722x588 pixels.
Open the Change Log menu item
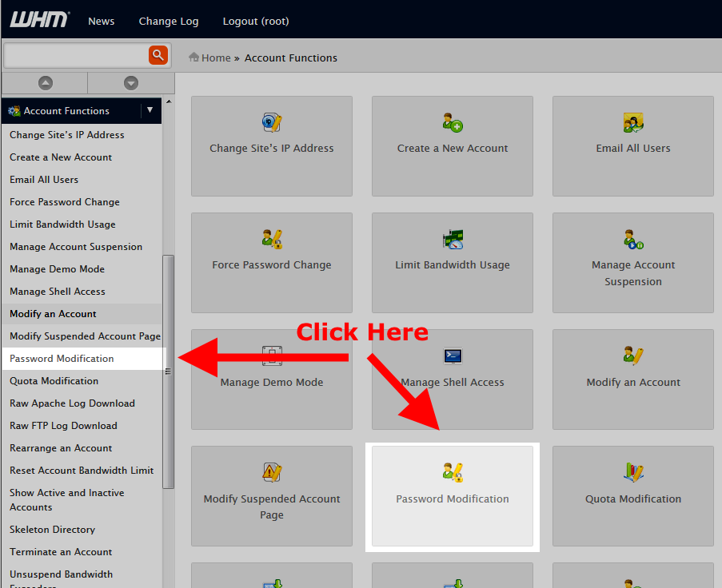169,21
